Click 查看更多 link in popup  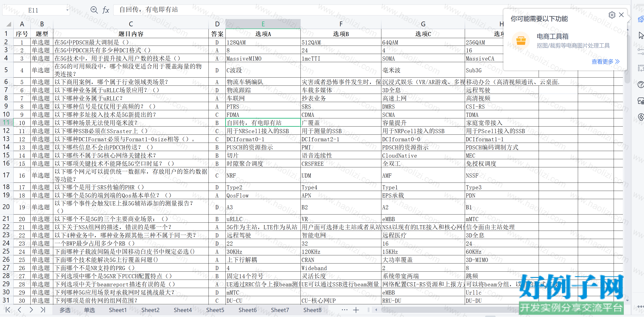605,61
